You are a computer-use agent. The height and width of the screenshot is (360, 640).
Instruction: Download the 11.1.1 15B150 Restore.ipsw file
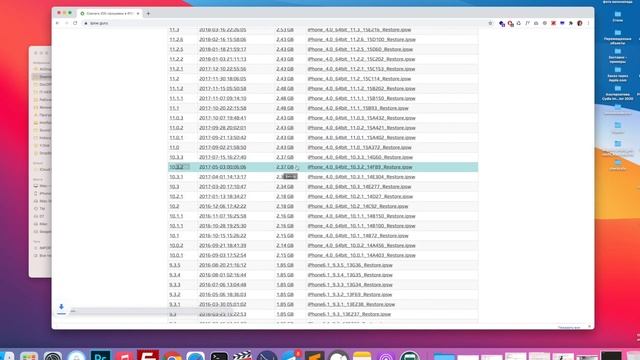coord(361,98)
